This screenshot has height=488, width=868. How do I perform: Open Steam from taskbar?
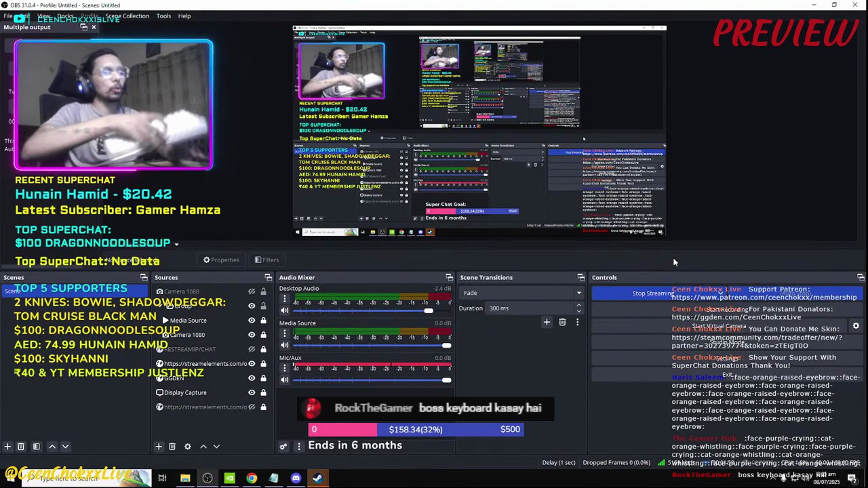[x=318, y=479]
